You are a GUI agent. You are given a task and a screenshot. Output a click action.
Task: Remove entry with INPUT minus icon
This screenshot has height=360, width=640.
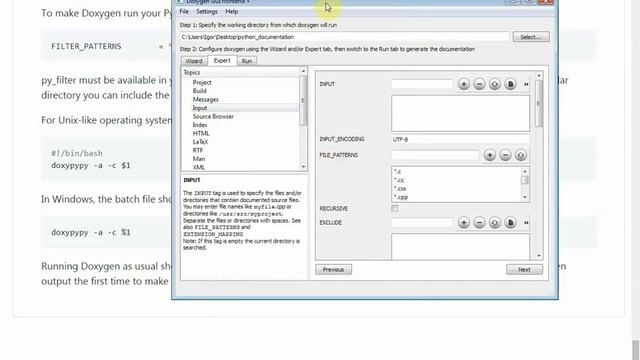[479, 84]
